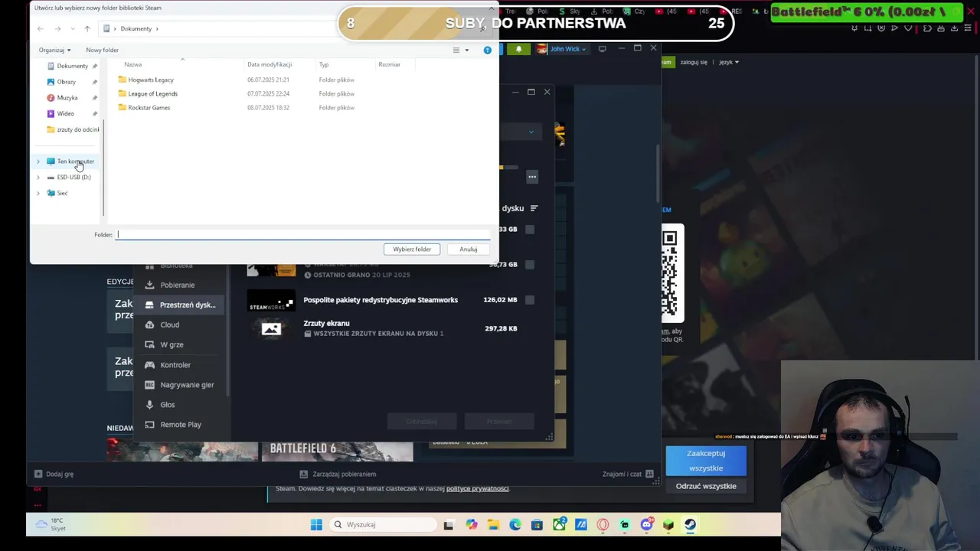Click the Zrzuty ekranu thumbnail
Screen dimensions: 980x551
point(271,328)
